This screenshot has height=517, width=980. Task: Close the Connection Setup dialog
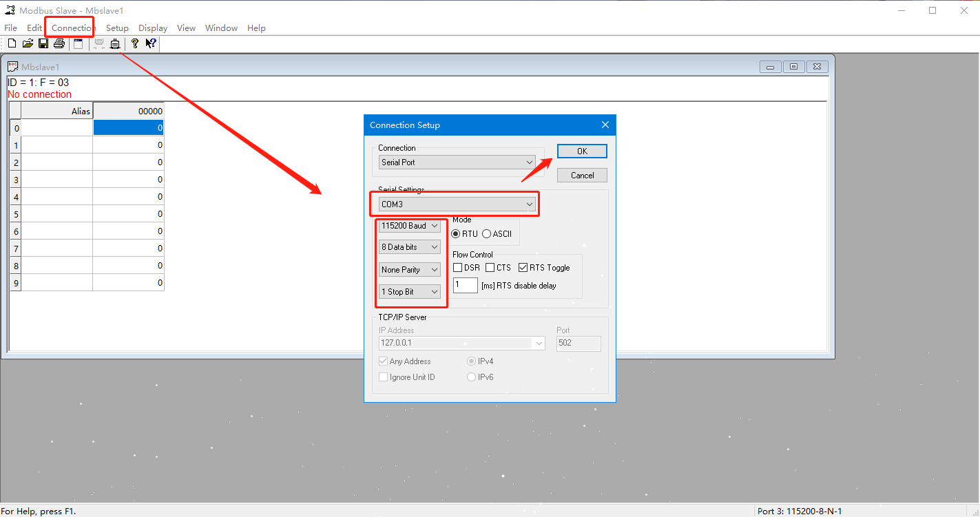pyautogui.click(x=605, y=125)
